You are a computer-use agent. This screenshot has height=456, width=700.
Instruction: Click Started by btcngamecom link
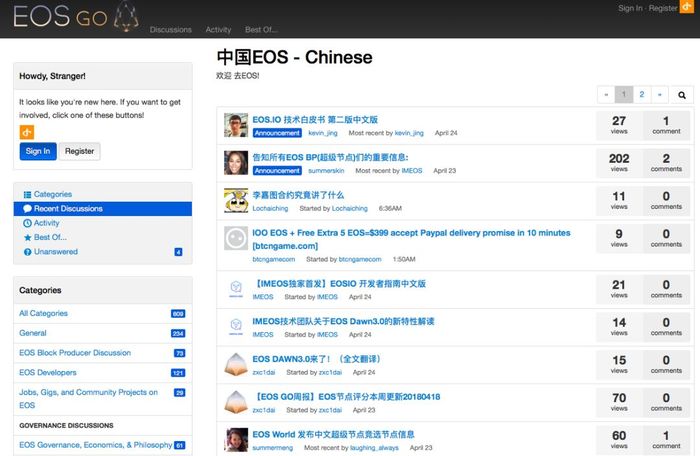point(360,259)
